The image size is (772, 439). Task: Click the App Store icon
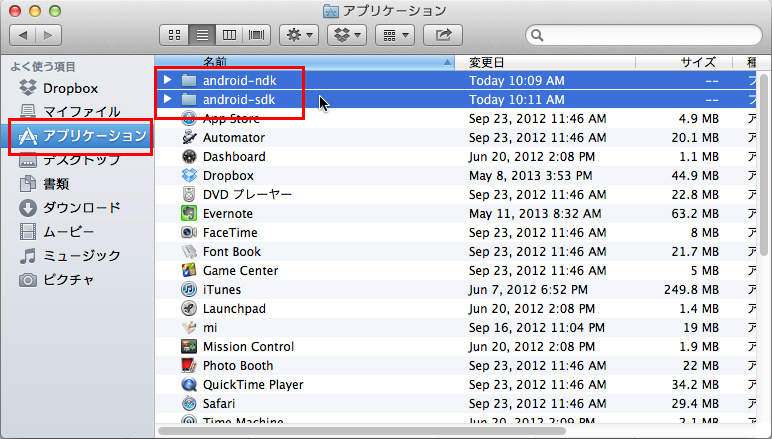pyautogui.click(x=189, y=118)
